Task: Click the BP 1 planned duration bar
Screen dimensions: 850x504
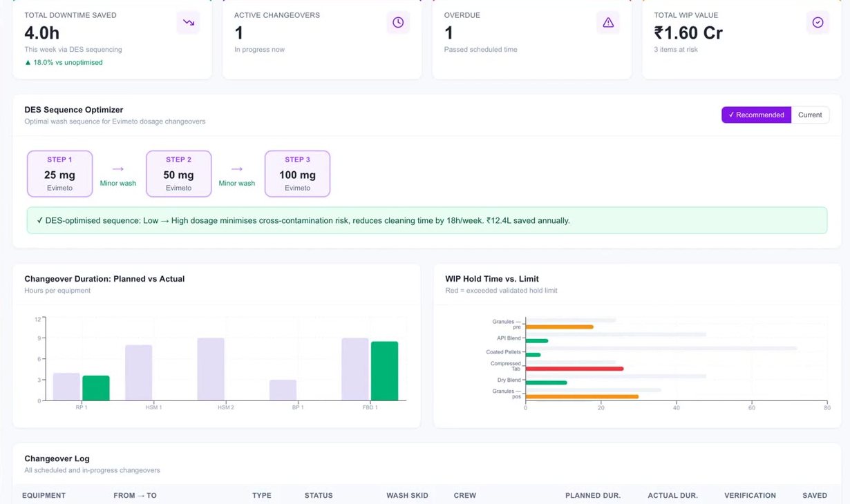Action: (x=283, y=390)
